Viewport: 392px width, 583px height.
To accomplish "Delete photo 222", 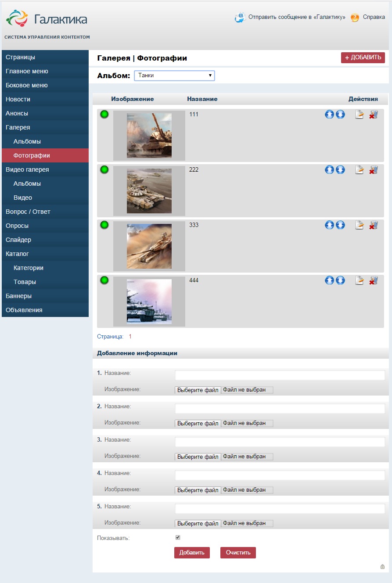I will [x=373, y=170].
